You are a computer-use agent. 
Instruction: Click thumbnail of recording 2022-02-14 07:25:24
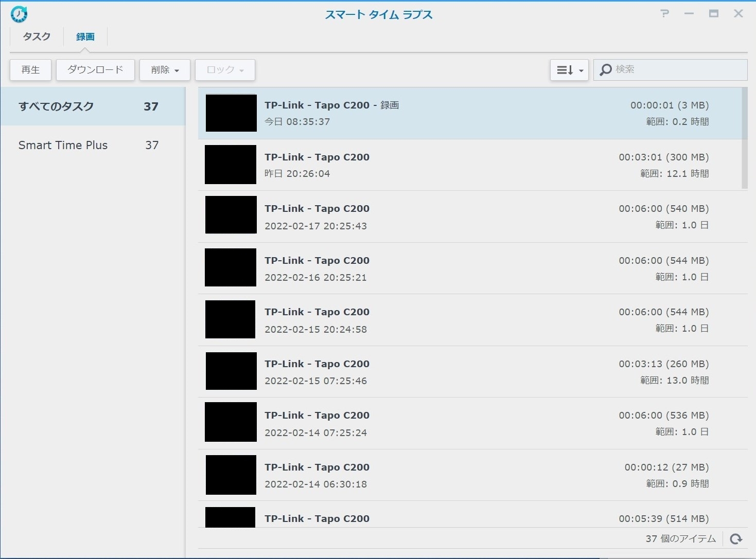(x=231, y=422)
